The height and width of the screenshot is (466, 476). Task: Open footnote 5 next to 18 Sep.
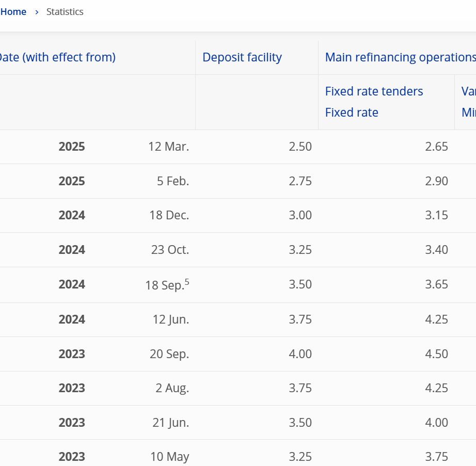click(187, 282)
